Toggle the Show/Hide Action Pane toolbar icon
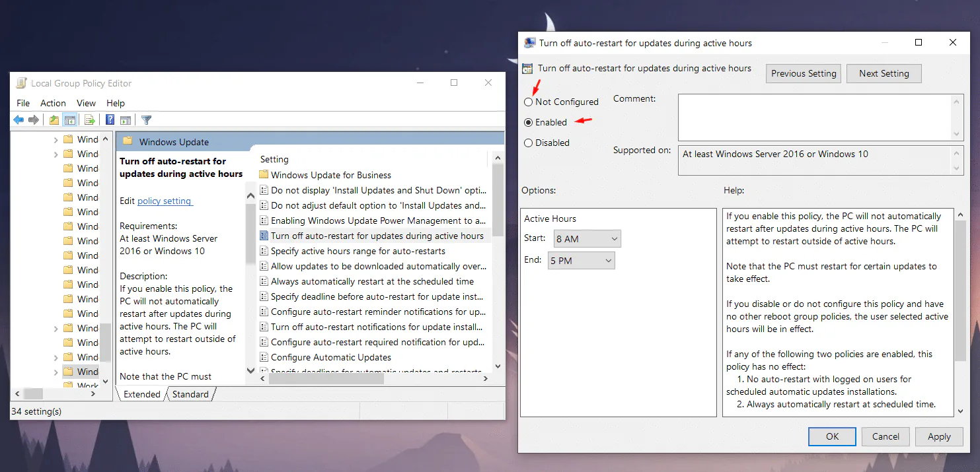The image size is (980, 472). [125, 120]
